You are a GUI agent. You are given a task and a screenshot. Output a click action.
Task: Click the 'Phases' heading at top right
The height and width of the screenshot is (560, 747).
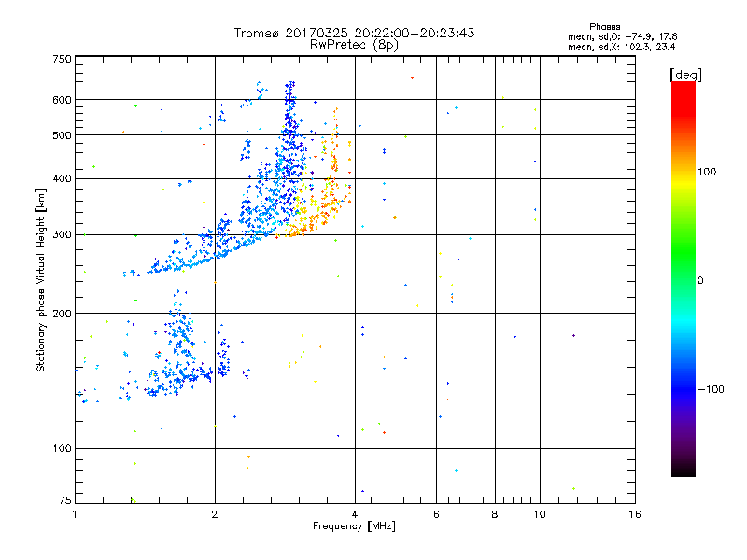coord(604,27)
